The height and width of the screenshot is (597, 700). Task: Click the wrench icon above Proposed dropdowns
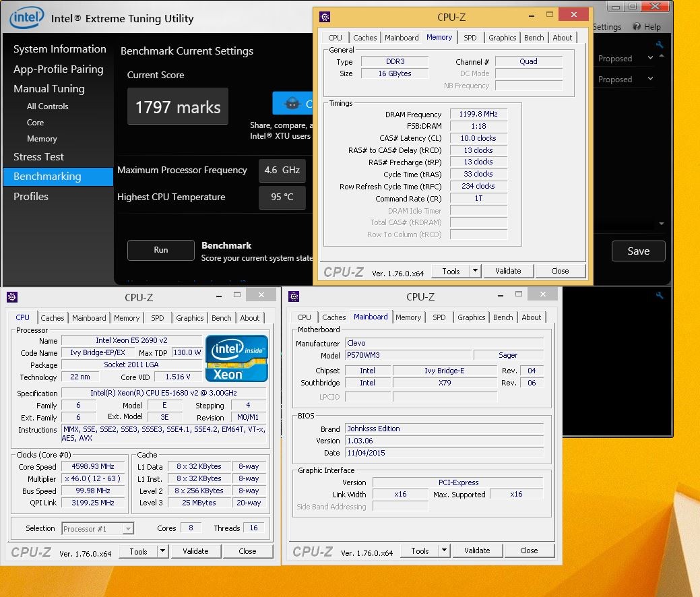(x=659, y=45)
